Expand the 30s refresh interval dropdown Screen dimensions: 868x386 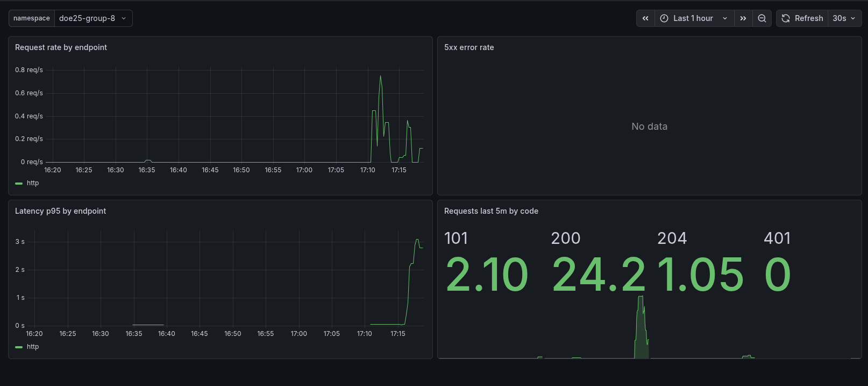point(844,18)
